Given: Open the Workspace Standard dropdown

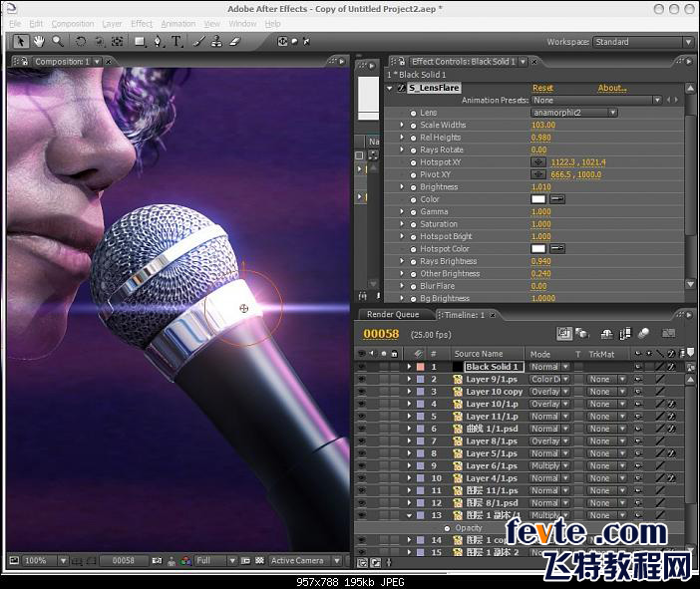Looking at the screenshot, I should (643, 42).
